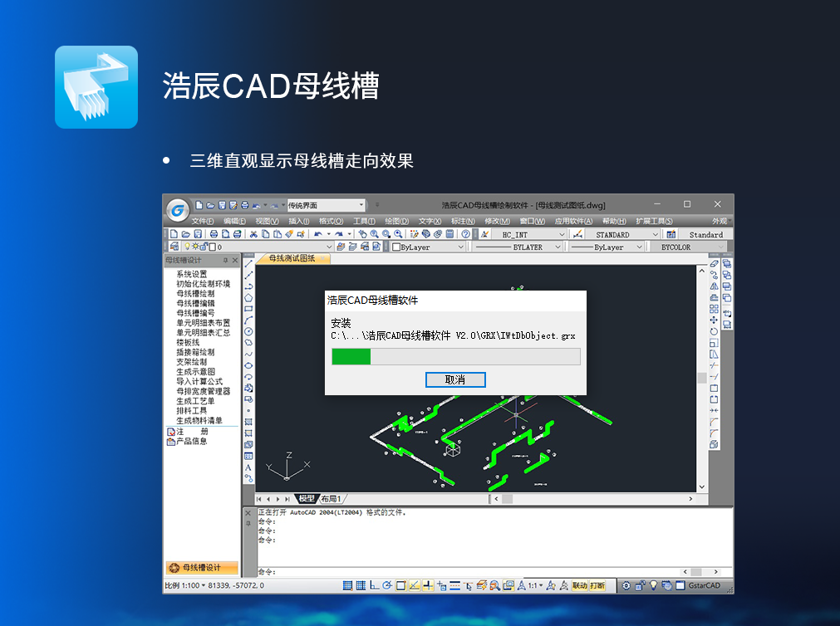Viewport: 840px width, 626px height.
Task: Open Text Style manager icon beside HC_INT
Action: pos(484,234)
